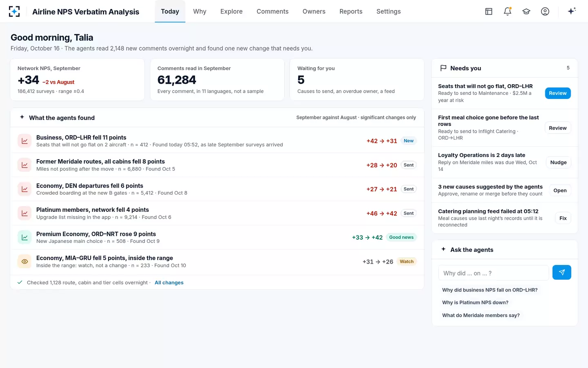Open the 3 new causes suggested
This screenshot has height=368, width=588.
(x=560, y=191)
